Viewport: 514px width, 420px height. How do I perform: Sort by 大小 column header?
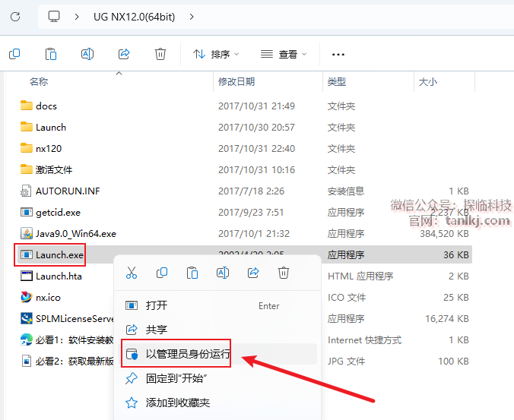click(x=428, y=81)
